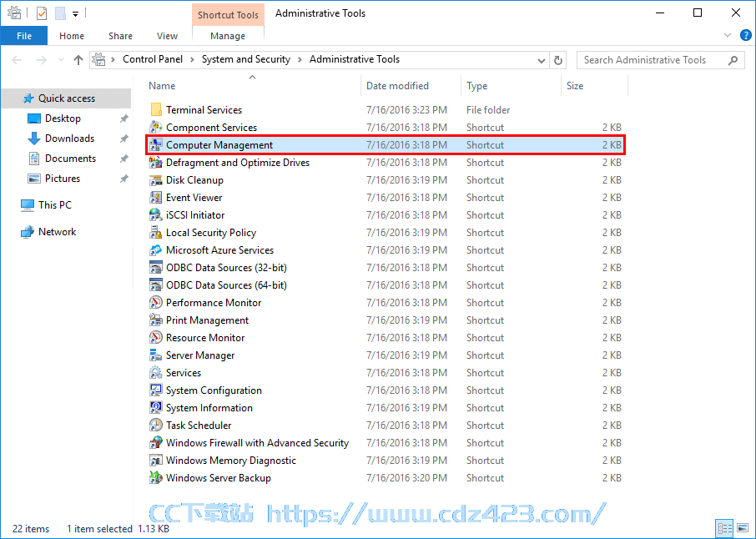Click the Print Management icon
This screenshot has width=756, height=539.
click(x=156, y=320)
